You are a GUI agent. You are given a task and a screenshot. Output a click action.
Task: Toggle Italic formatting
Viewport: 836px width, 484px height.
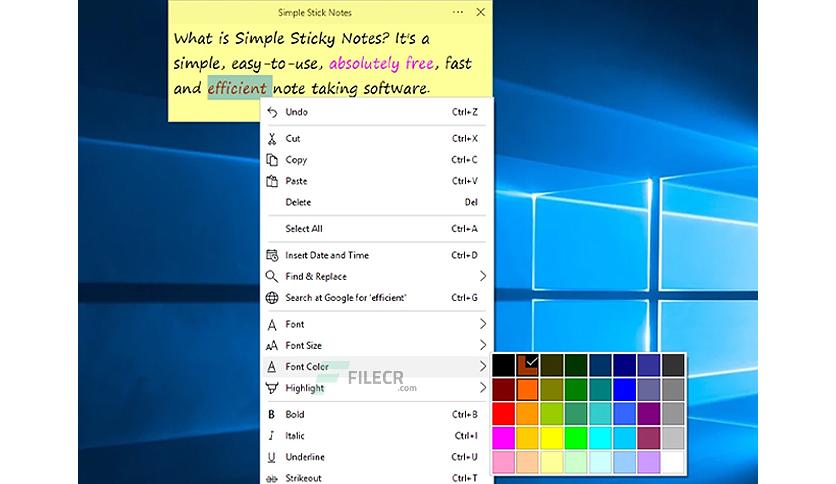tap(375, 435)
